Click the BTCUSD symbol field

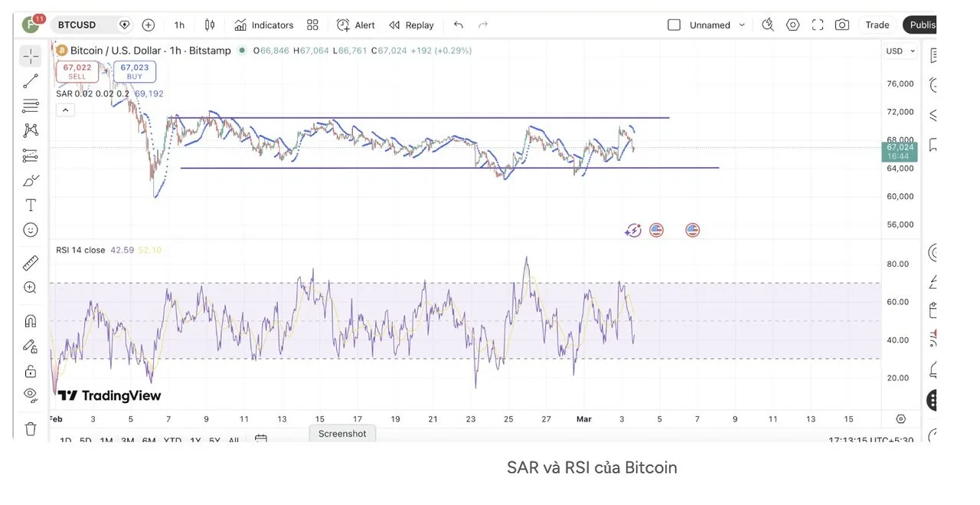tap(77, 24)
